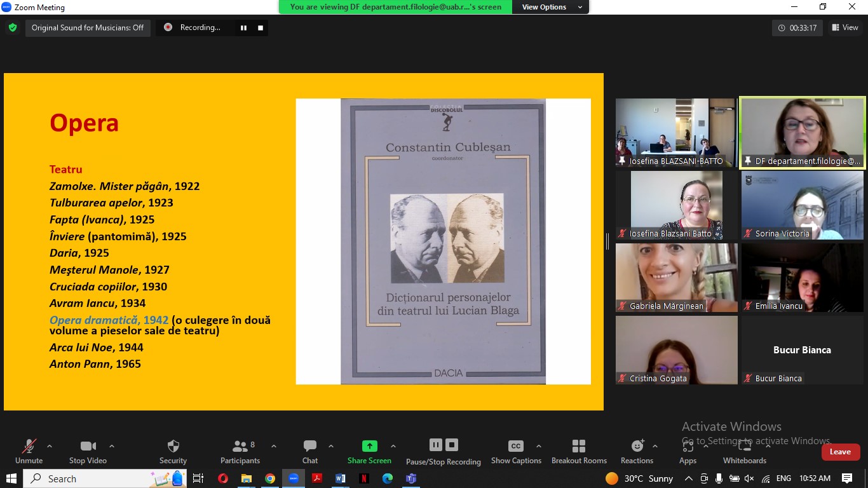Click the Wi-Fi network tray icon
The image size is (868, 488).
pyautogui.click(x=766, y=478)
